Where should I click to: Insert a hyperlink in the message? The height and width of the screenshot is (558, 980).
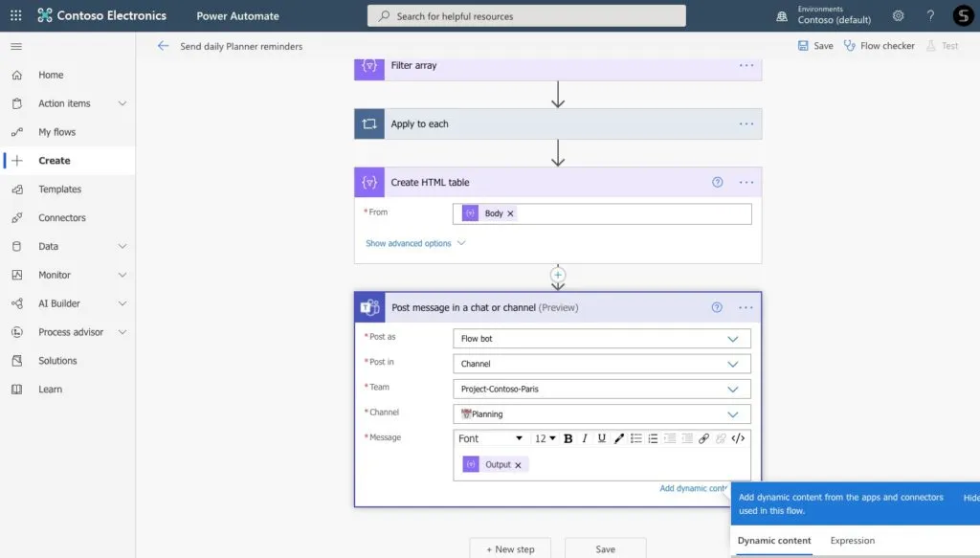(703, 438)
